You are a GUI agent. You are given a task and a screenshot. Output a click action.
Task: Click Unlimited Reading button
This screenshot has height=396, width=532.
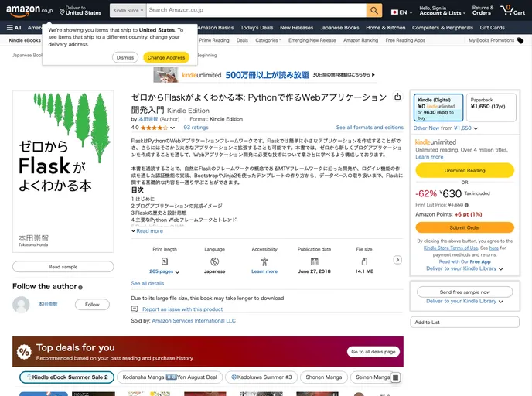pyautogui.click(x=465, y=170)
